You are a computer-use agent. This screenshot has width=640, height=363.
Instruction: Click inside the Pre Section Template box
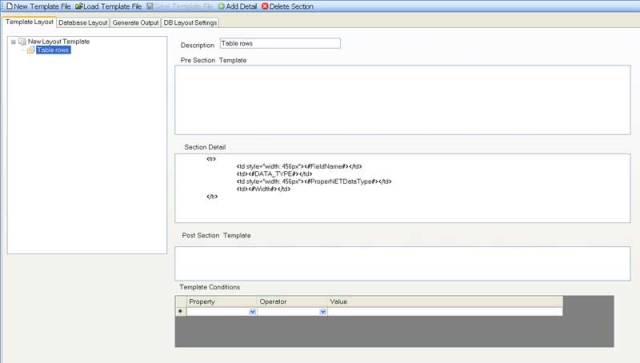click(402, 100)
